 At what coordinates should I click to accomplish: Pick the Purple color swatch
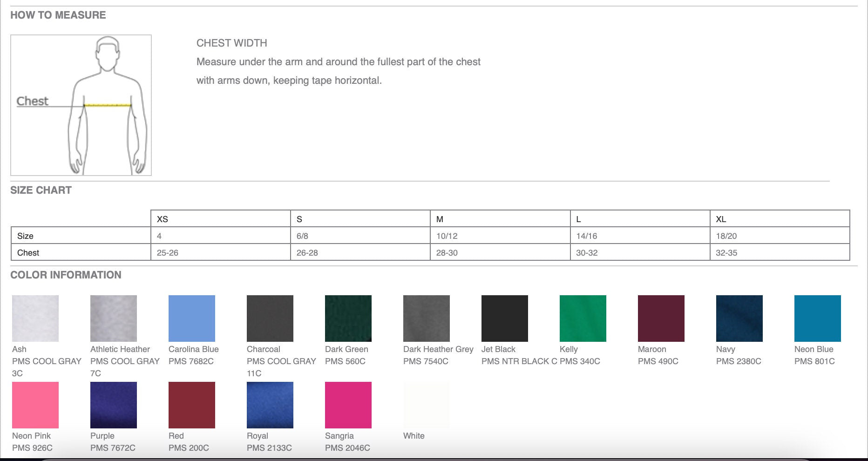click(x=114, y=405)
